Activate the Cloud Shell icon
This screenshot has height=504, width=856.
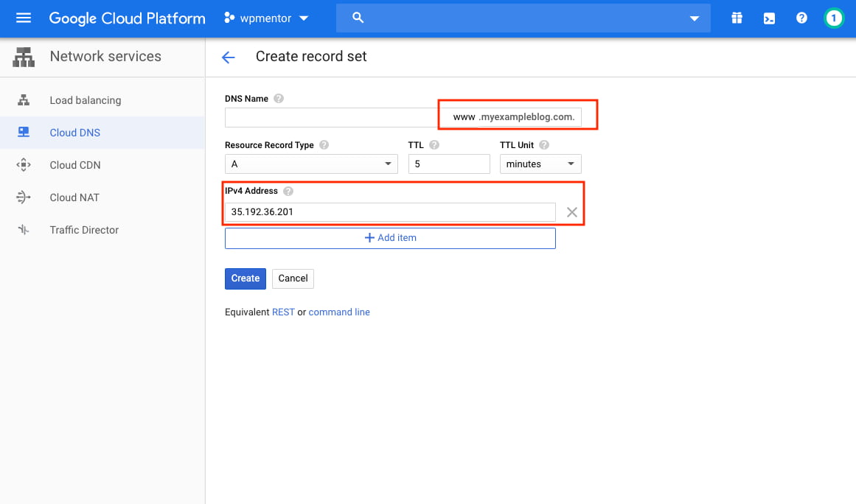769,18
